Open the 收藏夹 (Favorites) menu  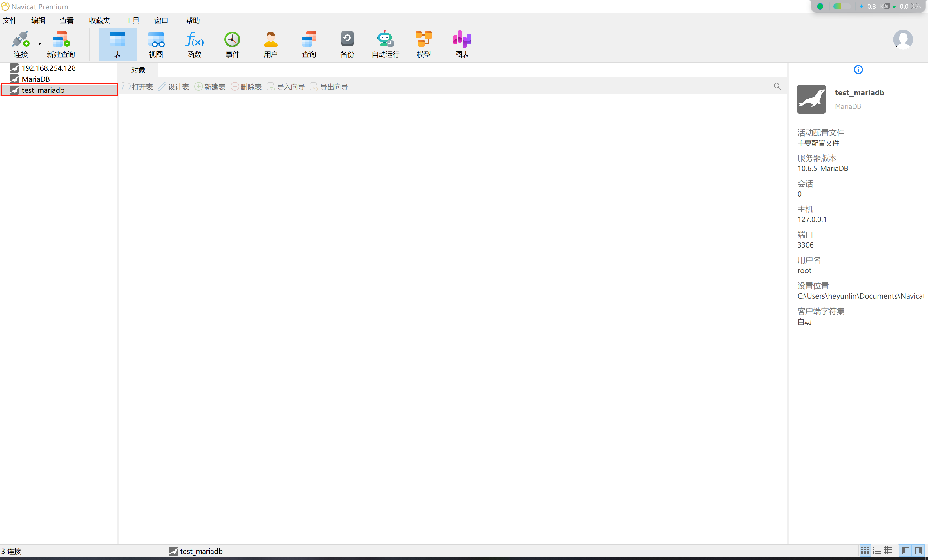click(99, 20)
